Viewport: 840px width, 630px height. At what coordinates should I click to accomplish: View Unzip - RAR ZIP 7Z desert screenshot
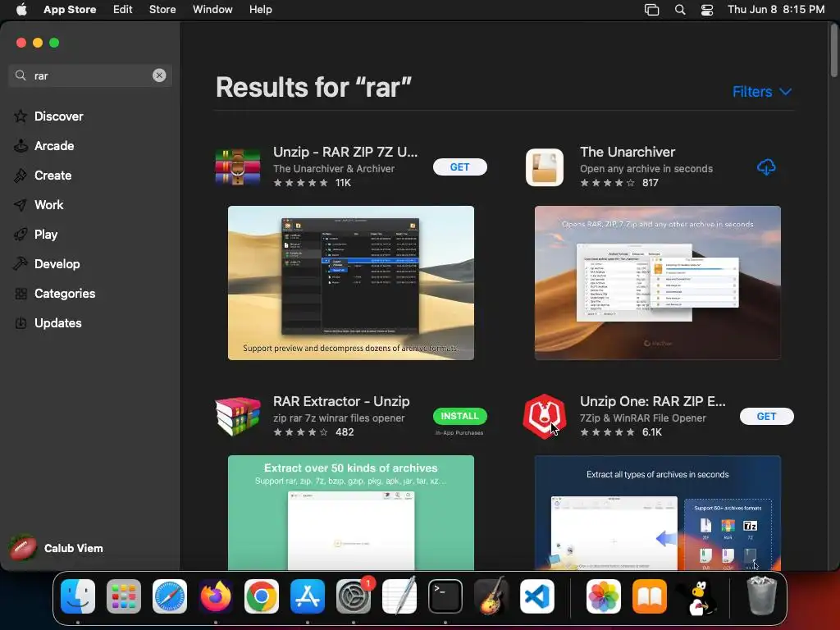(x=351, y=283)
